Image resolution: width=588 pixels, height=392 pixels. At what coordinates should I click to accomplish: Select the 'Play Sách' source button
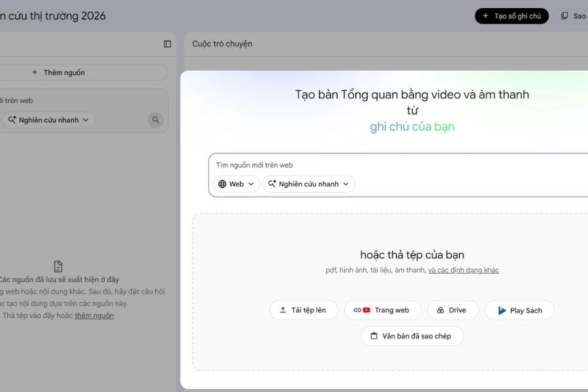click(x=520, y=310)
